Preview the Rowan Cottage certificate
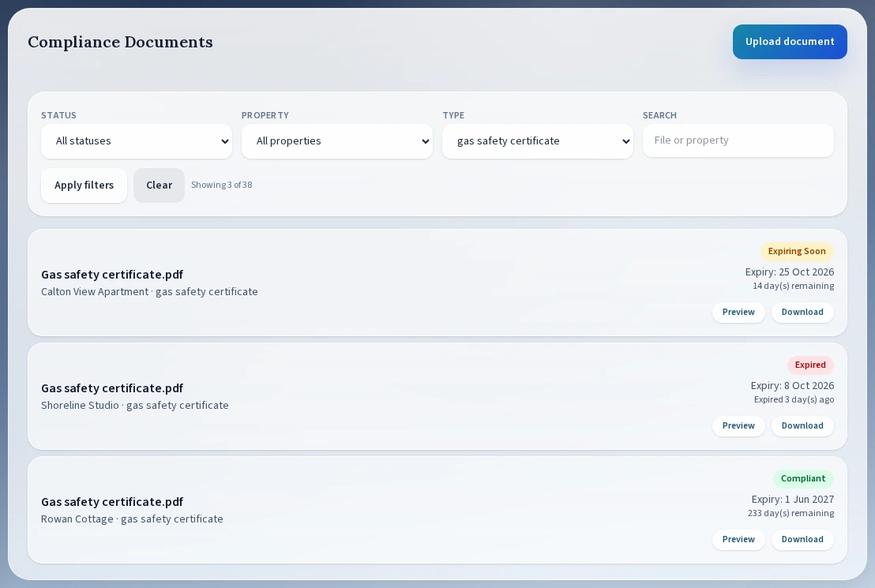 coord(738,540)
